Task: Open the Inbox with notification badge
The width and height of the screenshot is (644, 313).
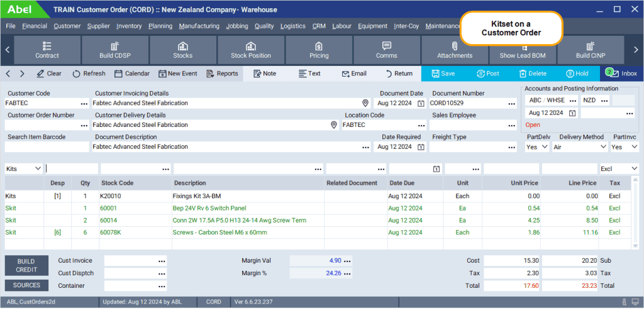Action: click(x=621, y=74)
